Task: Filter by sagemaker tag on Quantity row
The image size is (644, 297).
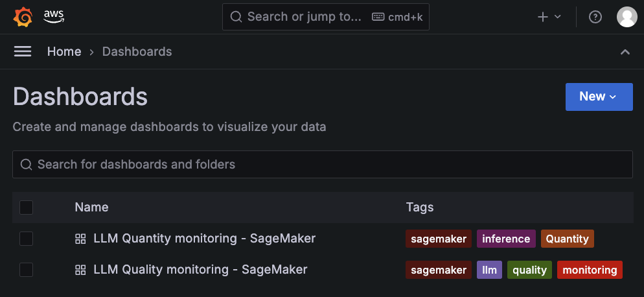Action: click(x=439, y=239)
